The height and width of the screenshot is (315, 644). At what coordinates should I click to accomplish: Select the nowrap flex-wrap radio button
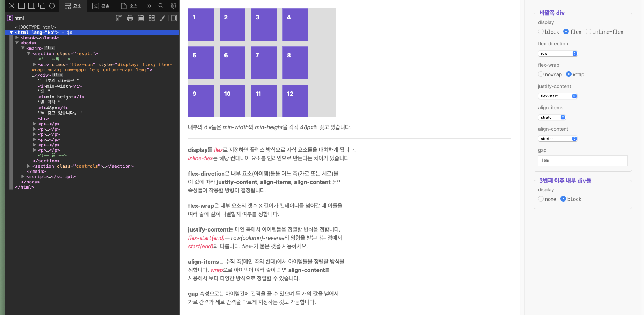coord(541,74)
